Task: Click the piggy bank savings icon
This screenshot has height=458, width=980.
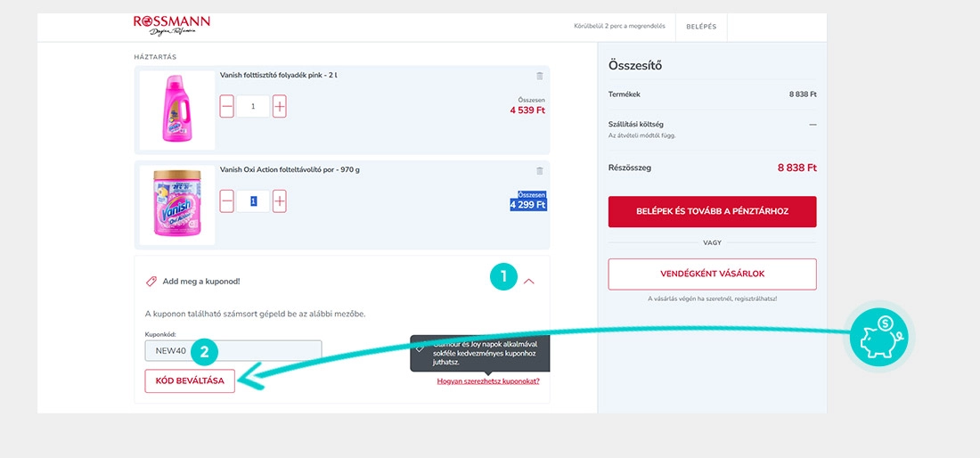Action: coord(878,338)
